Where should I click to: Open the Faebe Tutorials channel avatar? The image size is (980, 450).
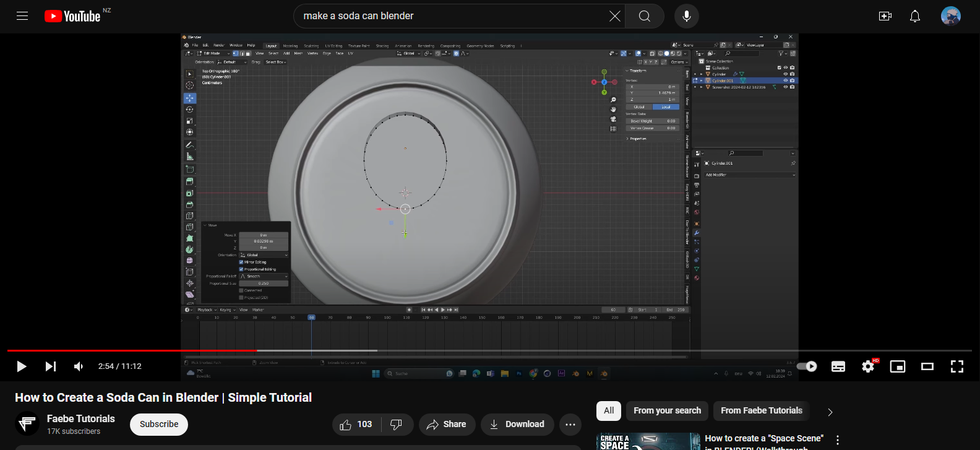[x=27, y=424]
